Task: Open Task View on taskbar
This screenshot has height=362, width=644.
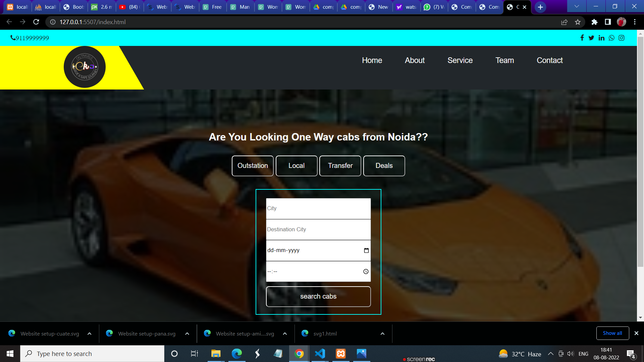Action: [195, 354]
